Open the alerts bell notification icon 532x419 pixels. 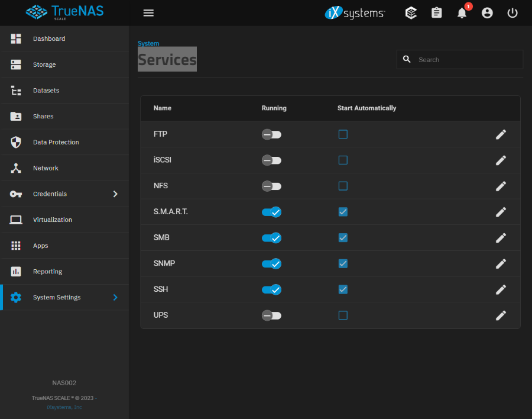(462, 13)
